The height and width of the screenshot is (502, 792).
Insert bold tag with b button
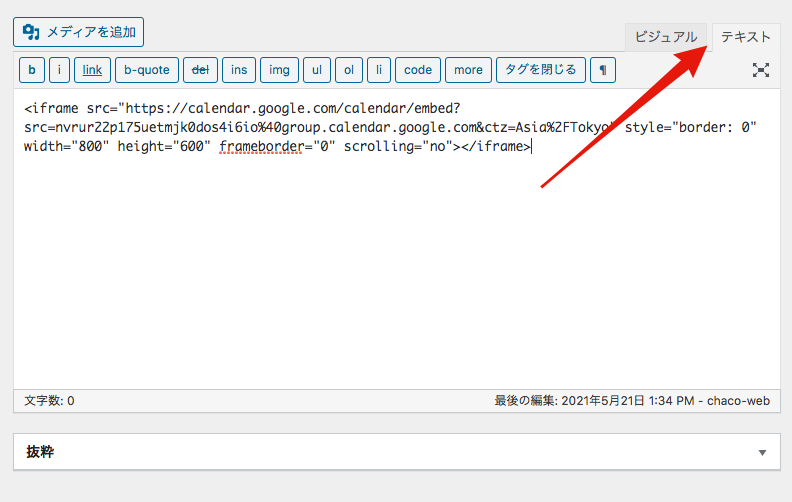(32, 70)
